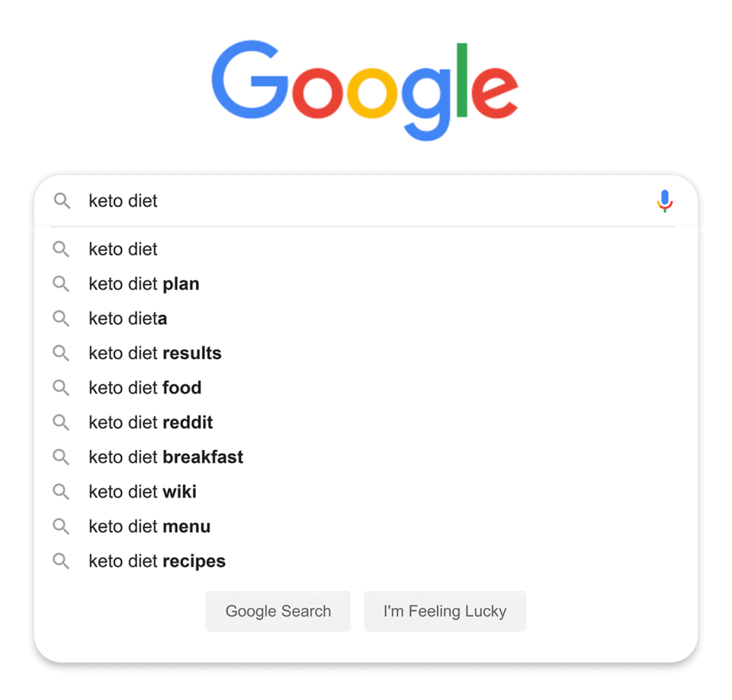Click inside the search text field
This screenshot has width=732, height=700.
click(366, 201)
